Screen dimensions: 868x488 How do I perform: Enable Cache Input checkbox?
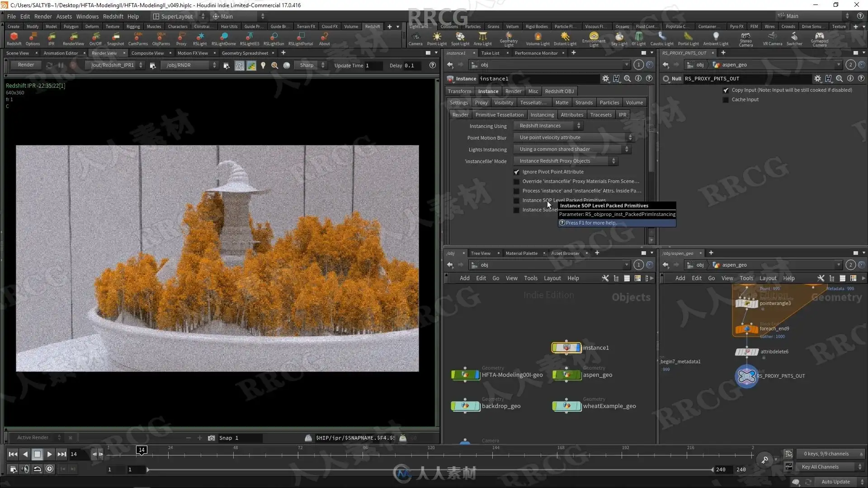726,100
